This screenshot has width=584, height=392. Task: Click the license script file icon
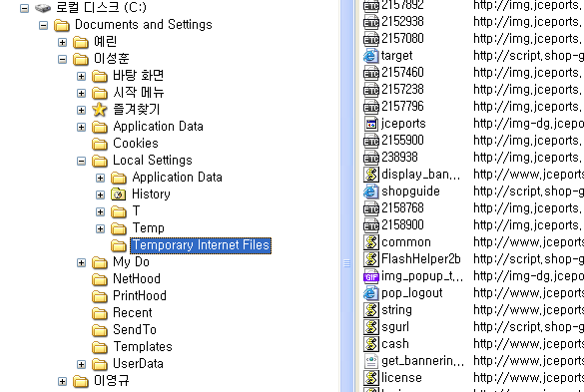point(371,378)
